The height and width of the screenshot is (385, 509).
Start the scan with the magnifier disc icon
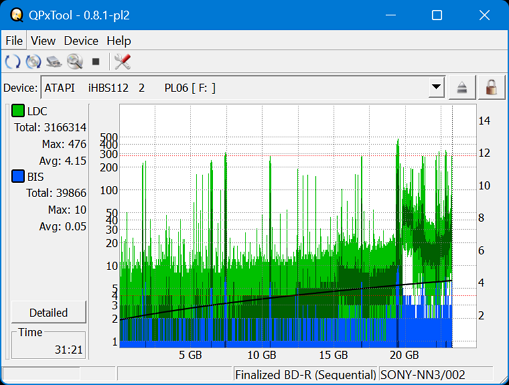75,62
